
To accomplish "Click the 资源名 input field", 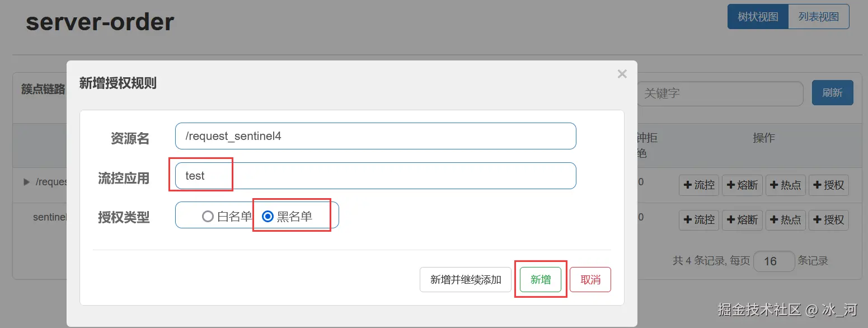I will (x=375, y=136).
